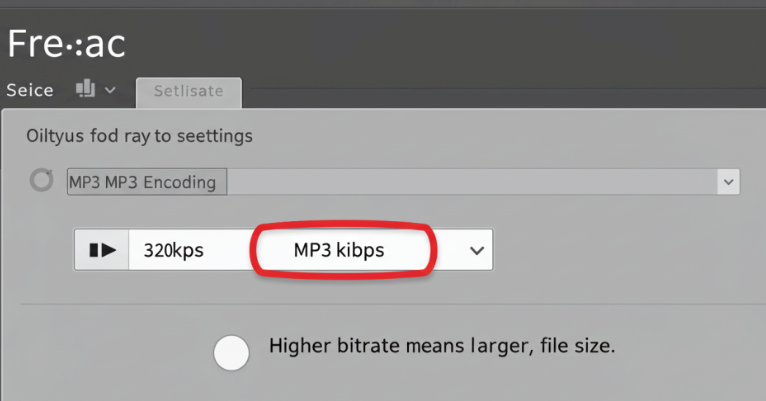766x401 pixels.
Task: Switch to the Setlisate tab
Action: pos(189,92)
